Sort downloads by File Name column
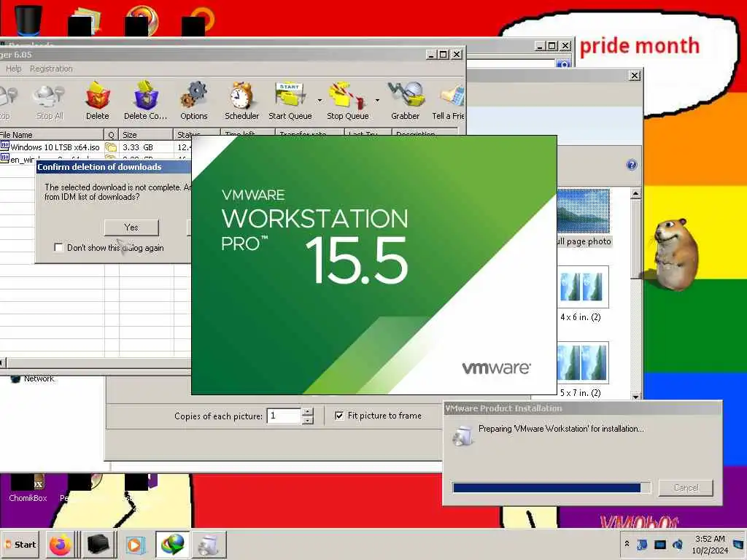747x560 pixels. 52,135
